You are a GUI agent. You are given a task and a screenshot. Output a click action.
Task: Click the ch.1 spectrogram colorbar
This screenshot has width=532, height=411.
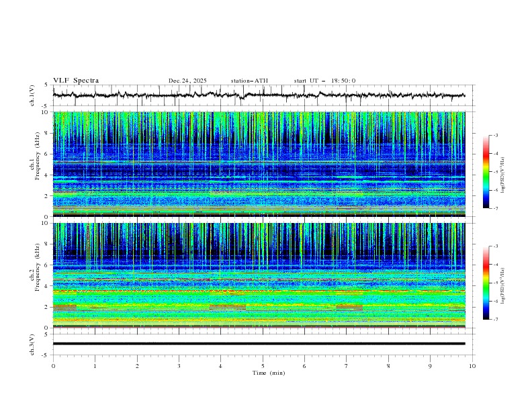(x=486, y=172)
